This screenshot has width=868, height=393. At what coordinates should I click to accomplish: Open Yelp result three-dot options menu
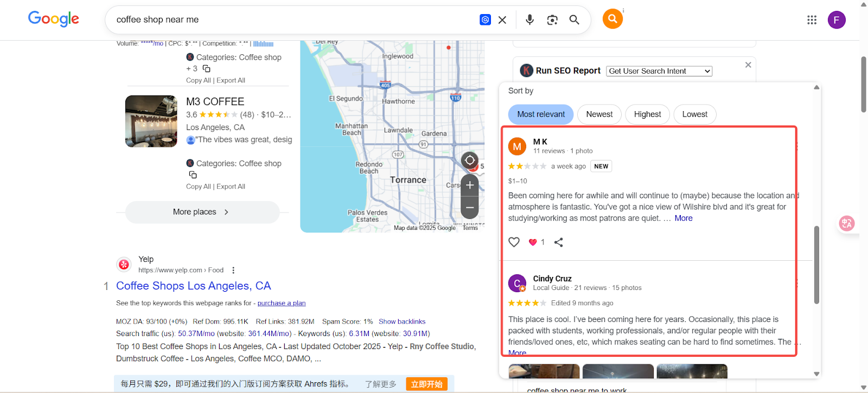[x=233, y=270]
